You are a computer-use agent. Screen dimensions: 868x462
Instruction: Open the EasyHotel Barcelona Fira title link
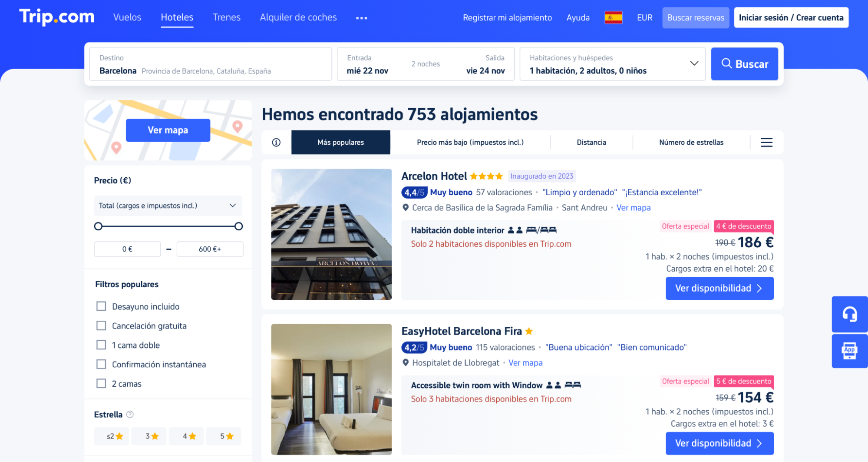point(462,331)
